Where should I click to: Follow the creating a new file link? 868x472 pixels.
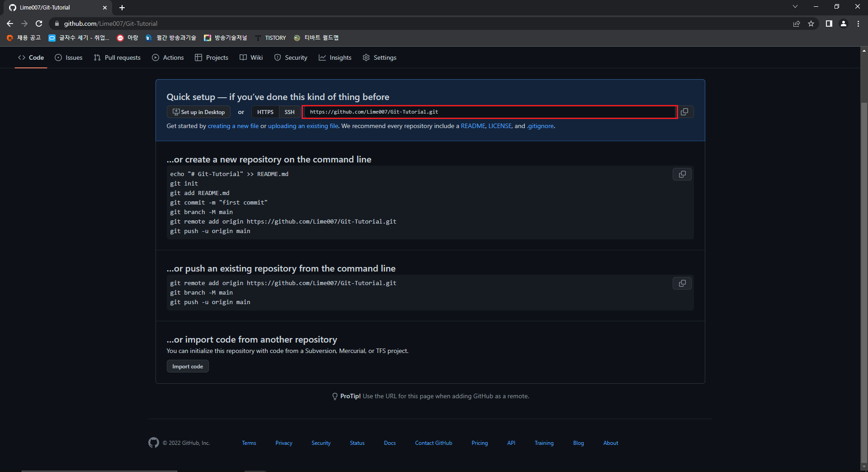coord(233,126)
